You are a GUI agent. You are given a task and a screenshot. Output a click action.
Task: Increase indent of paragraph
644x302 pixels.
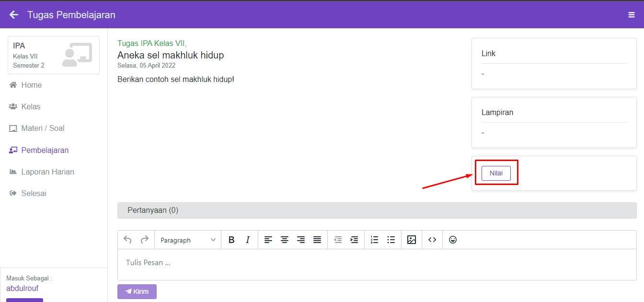[354, 240]
